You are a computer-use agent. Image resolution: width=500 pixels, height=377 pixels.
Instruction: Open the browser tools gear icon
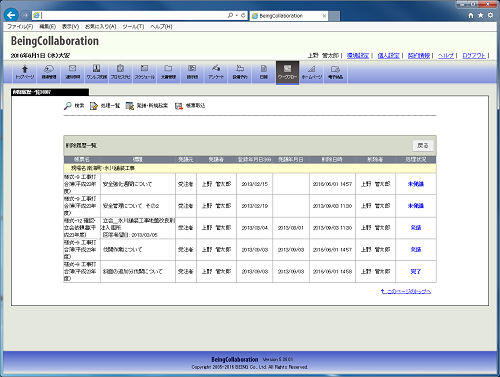point(490,15)
